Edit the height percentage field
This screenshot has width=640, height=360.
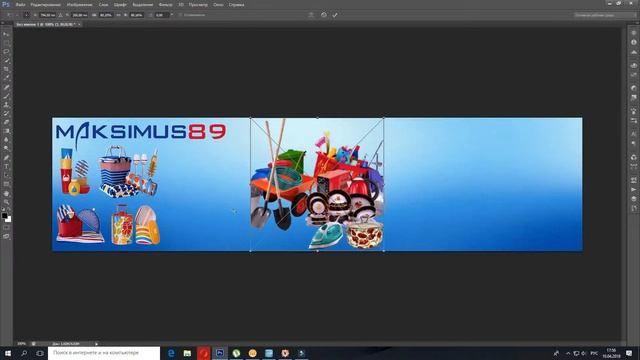136,15
